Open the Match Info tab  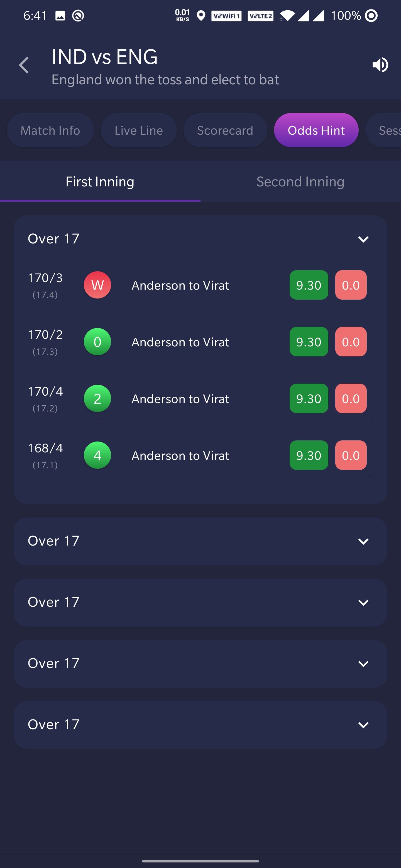pyautogui.click(x=50, y=130)
